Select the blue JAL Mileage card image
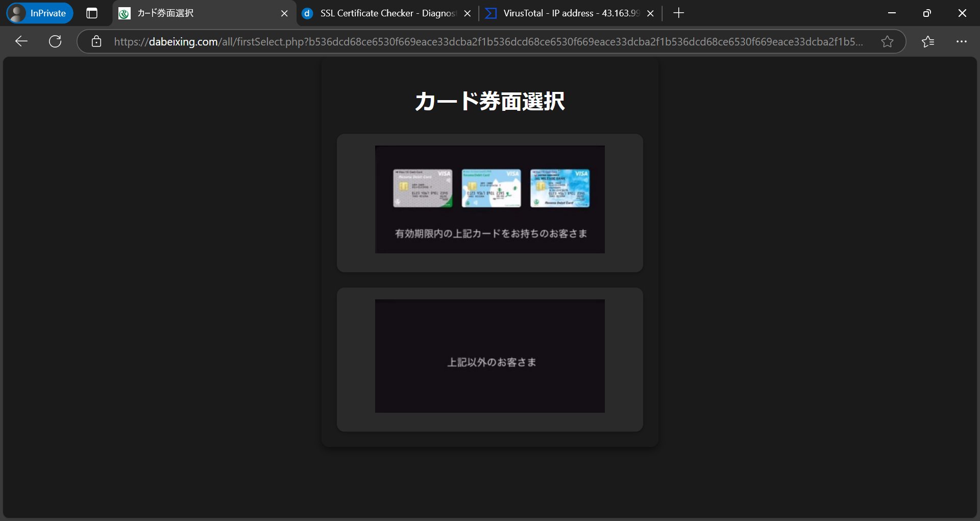This screenshot has height=521, width=980. point(560,188)
